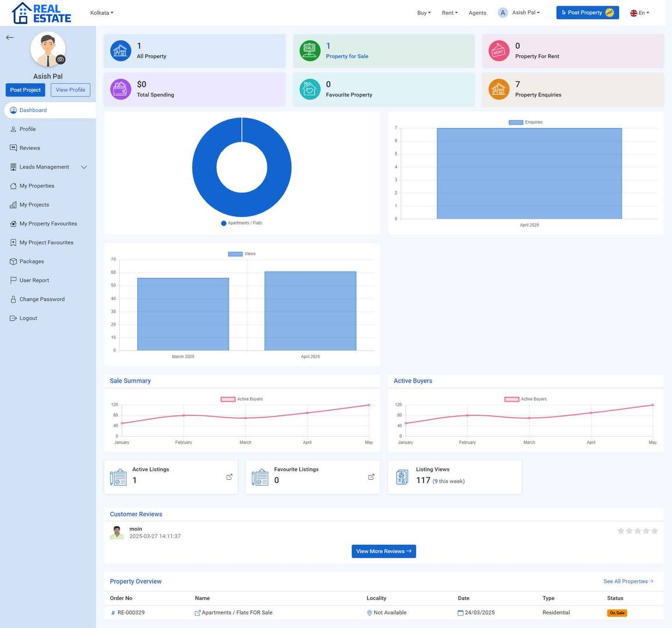Toggle Active Buyers legend swatch in Sale Summary
This screenshot has width=672, height=628.
(228, 399)
